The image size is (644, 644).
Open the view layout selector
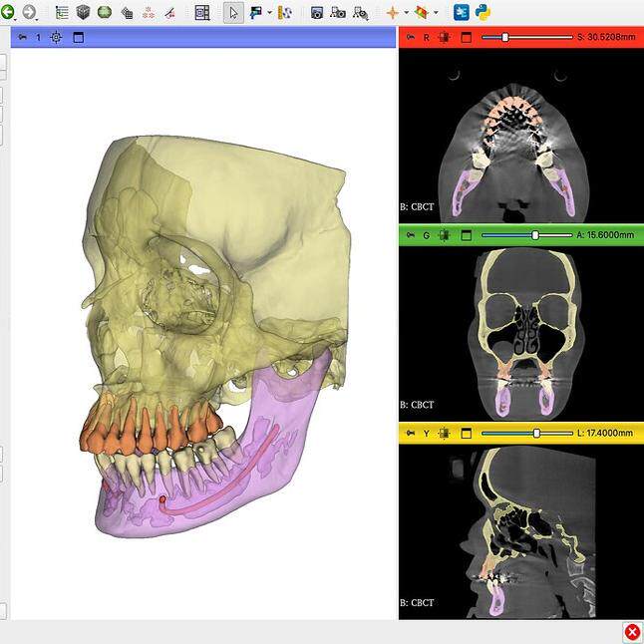202,13
